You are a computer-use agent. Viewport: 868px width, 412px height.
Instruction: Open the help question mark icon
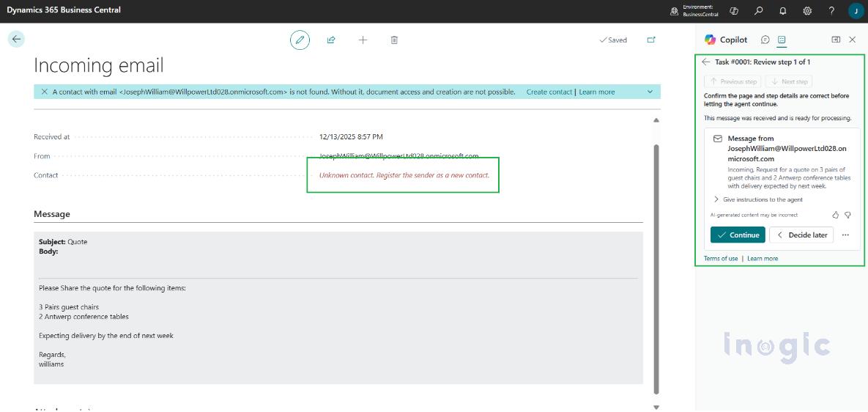pyautogui.click(x=831, y=11)
